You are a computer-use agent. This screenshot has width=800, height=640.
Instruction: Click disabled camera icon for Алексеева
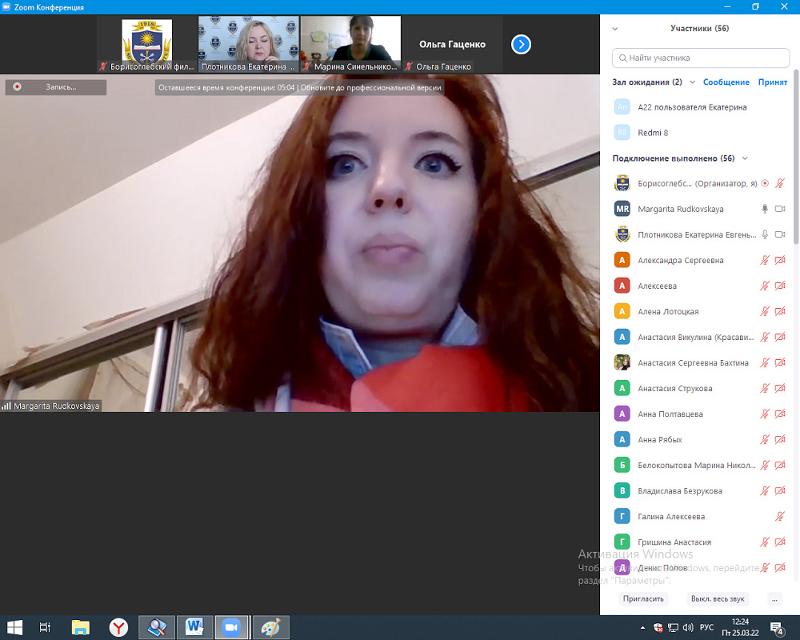pos(780,286)
